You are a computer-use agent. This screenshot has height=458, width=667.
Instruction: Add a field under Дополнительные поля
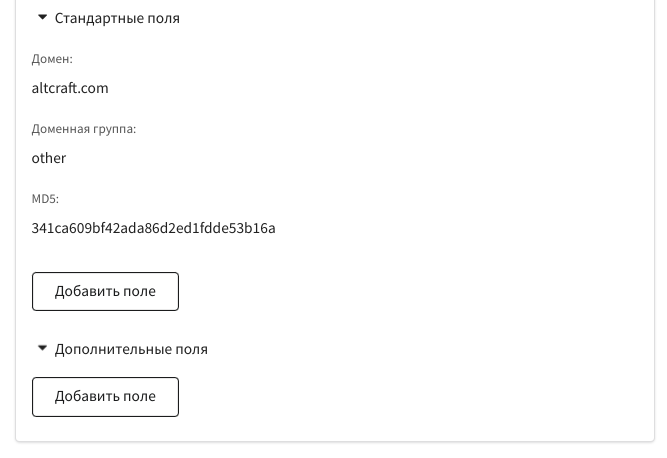105,396
